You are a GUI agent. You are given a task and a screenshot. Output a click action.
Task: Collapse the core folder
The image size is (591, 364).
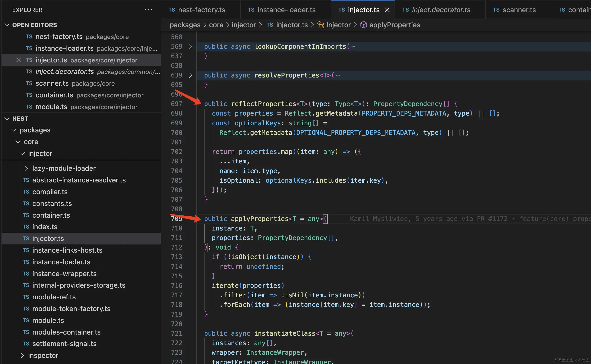tap(18, 142)
